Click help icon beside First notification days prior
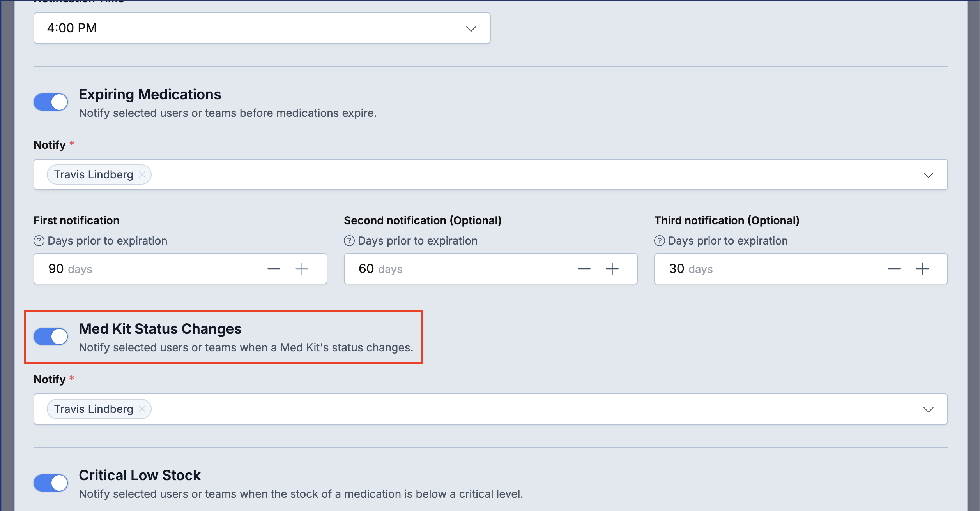The height and width of the screenshot is (511, 980). pos(39,241)
